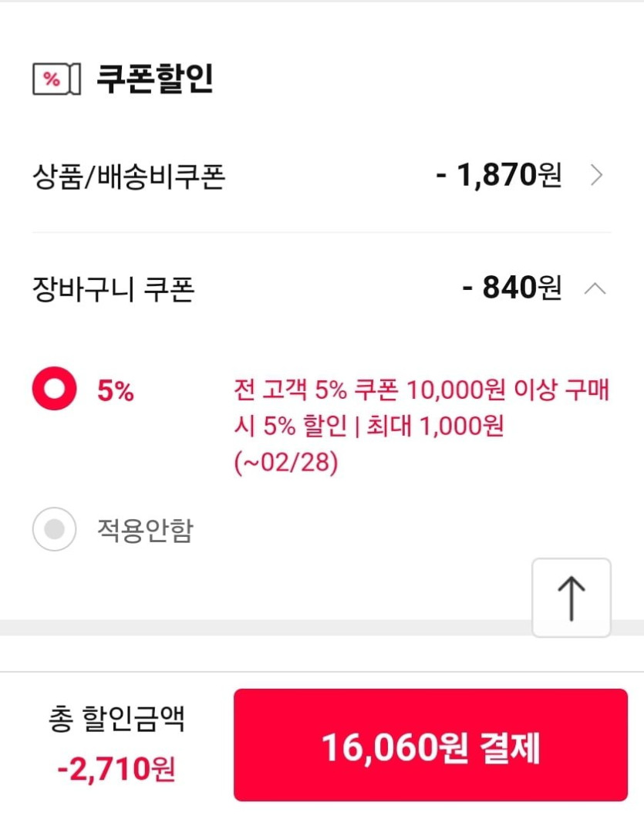Select the 5% coupon radio button
Viewport: 644px width, 816px height.
[x=54, y=389]
